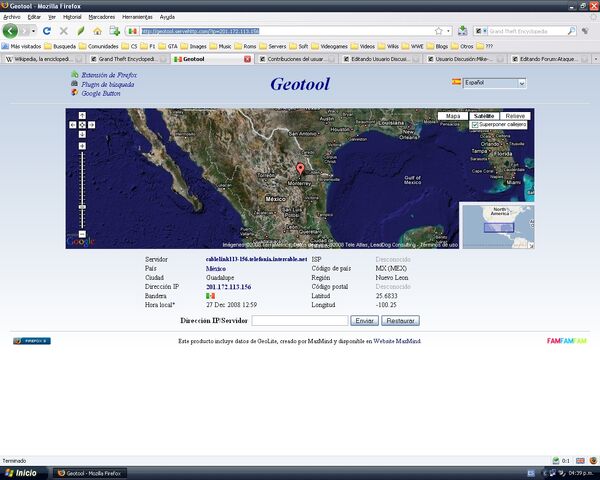Open the Archivo menu
The height and width of the screenshot is (480, 600).
pos(12,17)
